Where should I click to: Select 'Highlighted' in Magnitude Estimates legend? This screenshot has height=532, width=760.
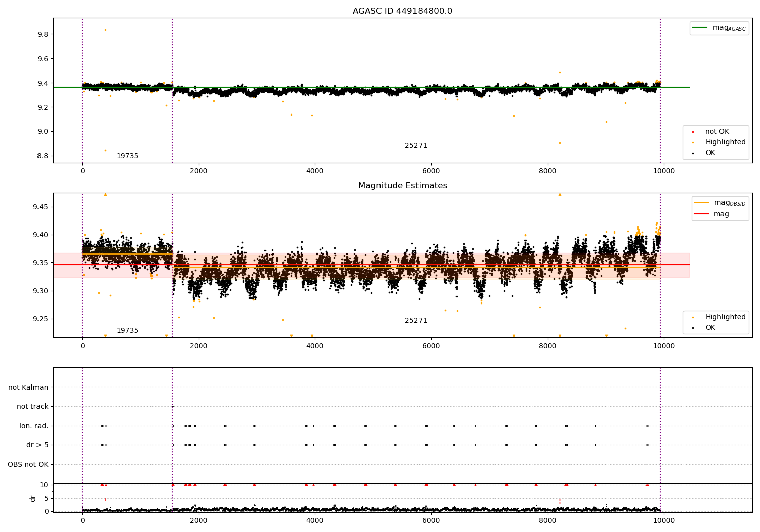[x=725, y=317]
